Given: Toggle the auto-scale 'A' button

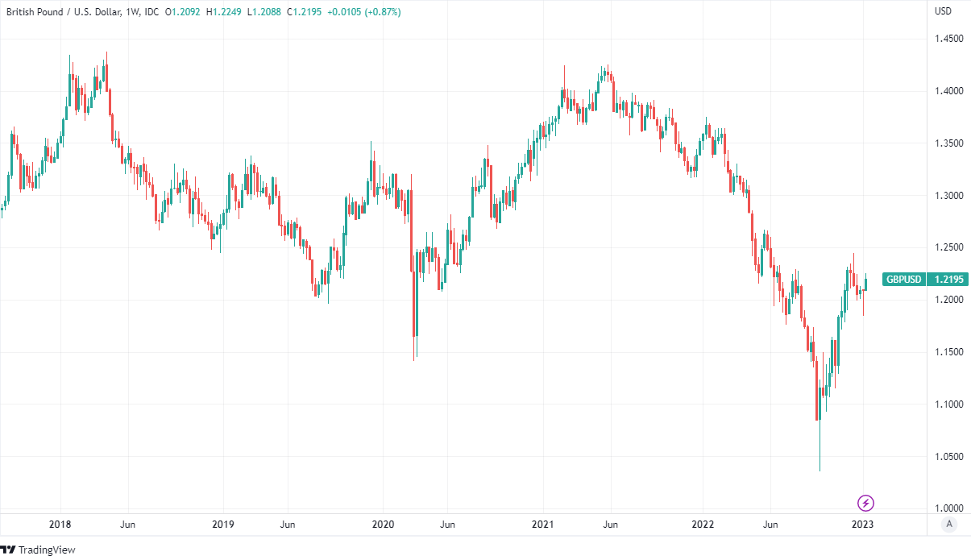Looking at the screenshot, I should [x=949, y=525].
